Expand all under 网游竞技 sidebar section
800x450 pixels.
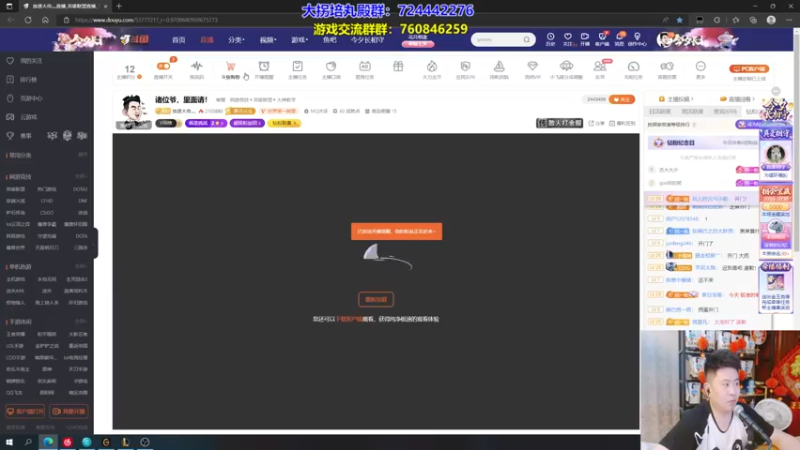point(81,177)
